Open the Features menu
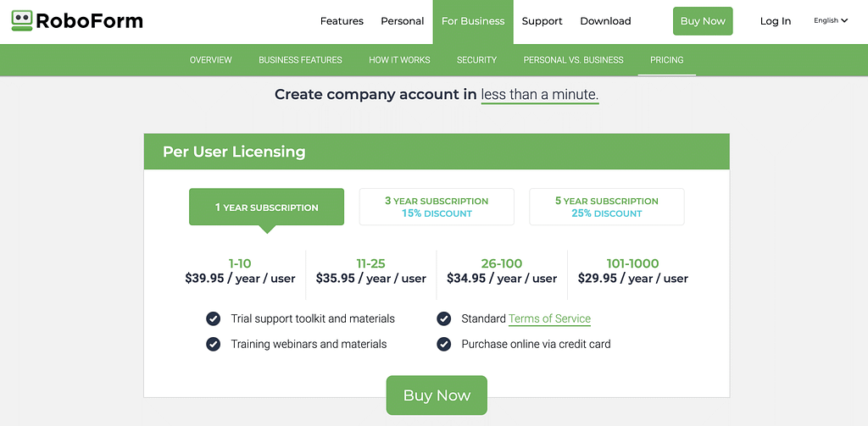The height and width of the screenshot is (426, 868). tap(342, 21)
